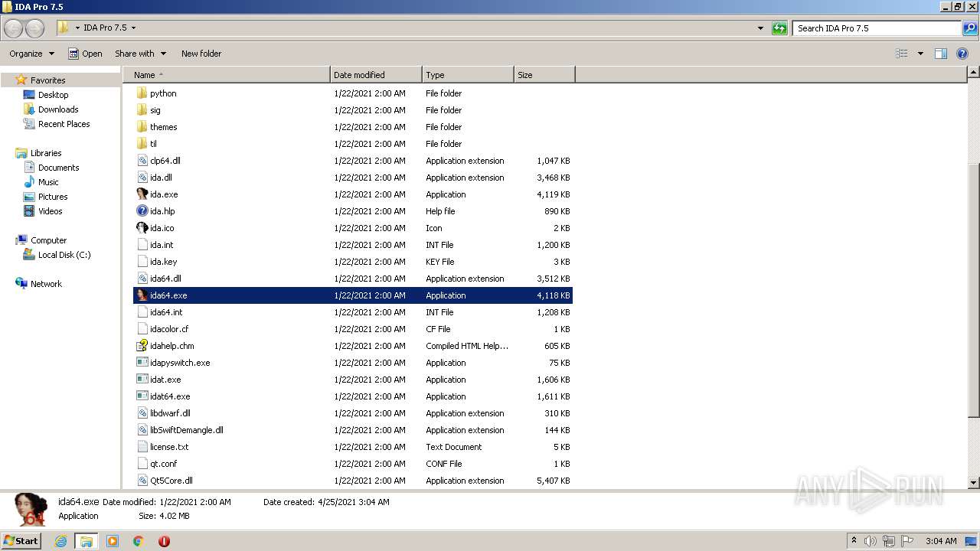Viewport: 980px width, 551px height.
Task: Sort by the Size column header
Action: tap(544, 75)
